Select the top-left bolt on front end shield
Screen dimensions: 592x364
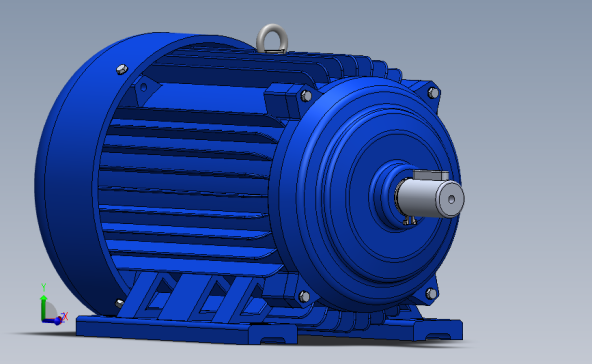pyautogui.click(x=306, y=96)
